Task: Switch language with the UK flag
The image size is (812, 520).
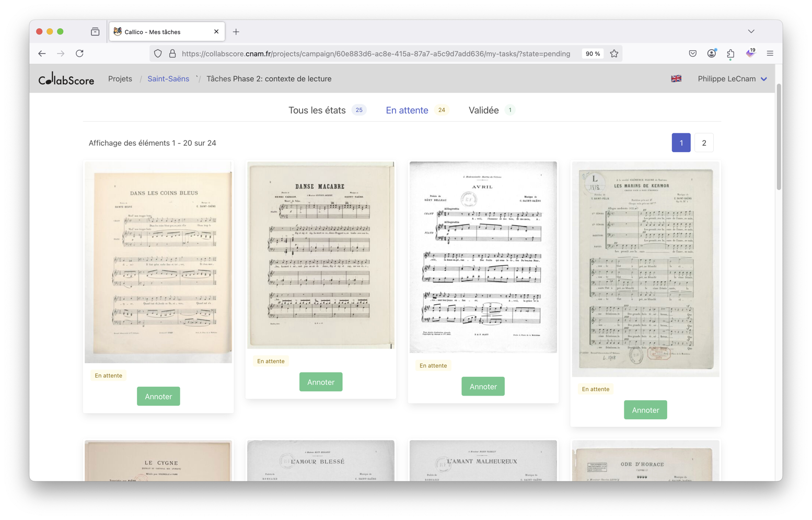Action: click(676, 79)
